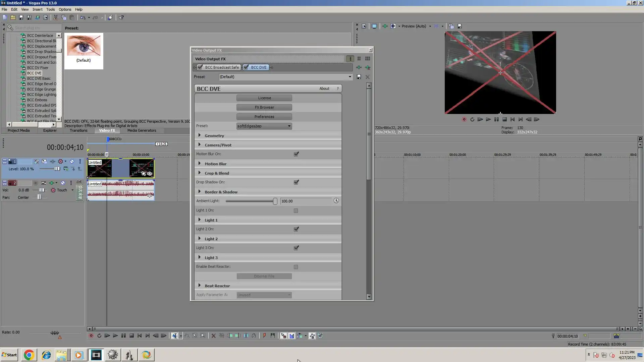Launch Google Chrome from the taskbar
Image resolution: width=644 pixels, height=362 pixels.
click(x=29, y=355)
